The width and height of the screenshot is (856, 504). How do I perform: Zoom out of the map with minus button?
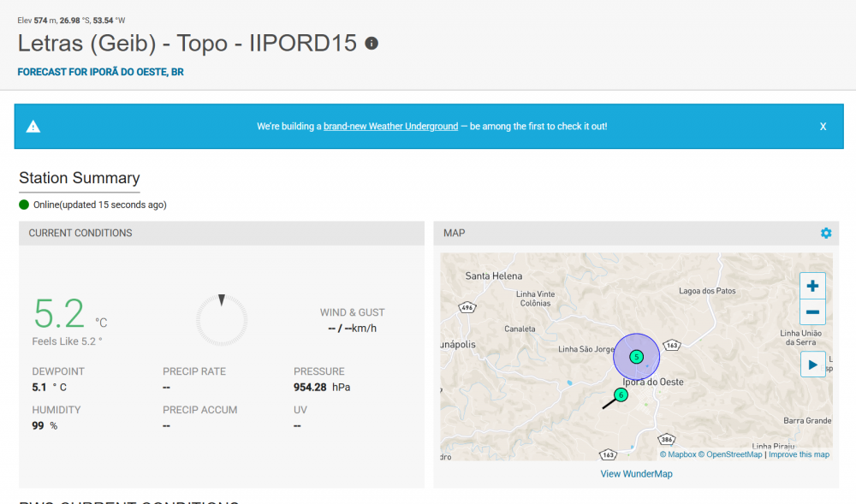click(812, 312)
